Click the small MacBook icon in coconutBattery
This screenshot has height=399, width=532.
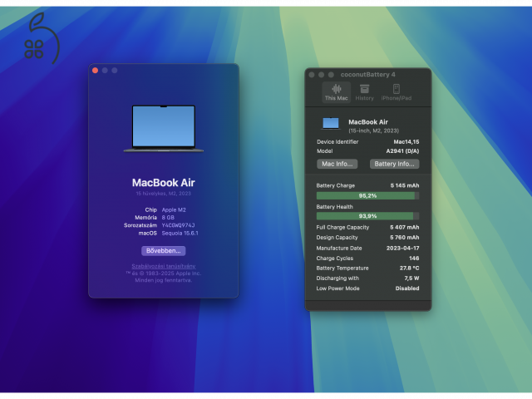point(331,124)
